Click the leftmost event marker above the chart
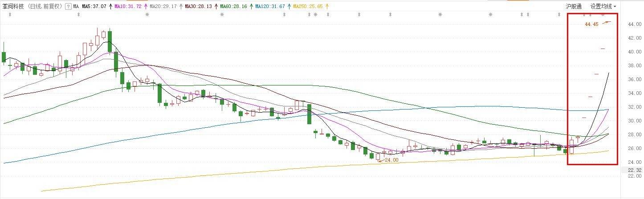This screenshot has height=199, width=644. 10,15
